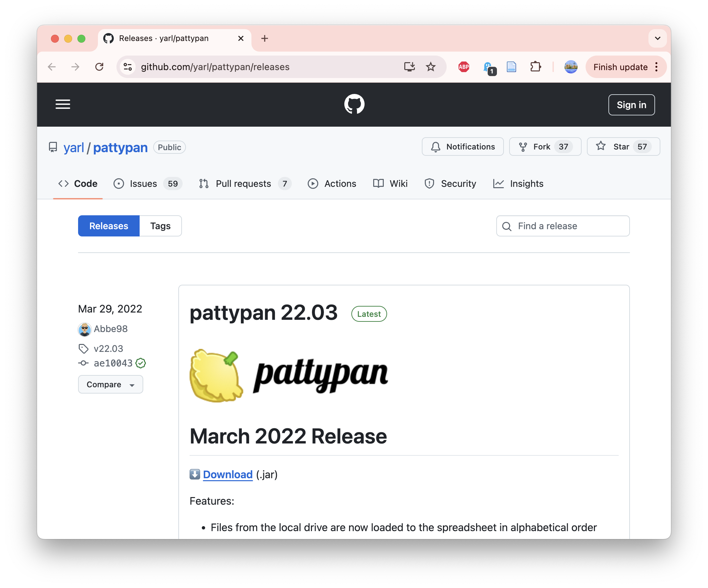
Task: Reload the page with the refresh icon
Action: click(99, 67)
